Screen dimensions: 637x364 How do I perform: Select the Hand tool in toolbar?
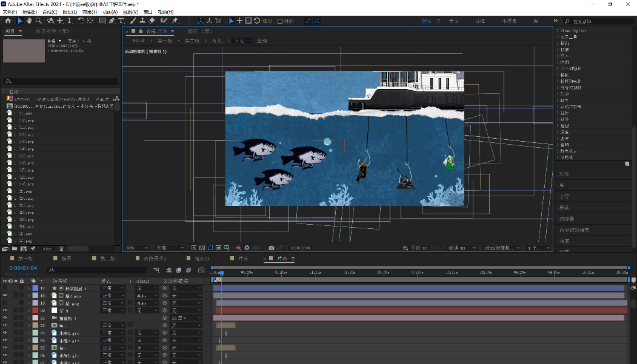pos(29,21)
